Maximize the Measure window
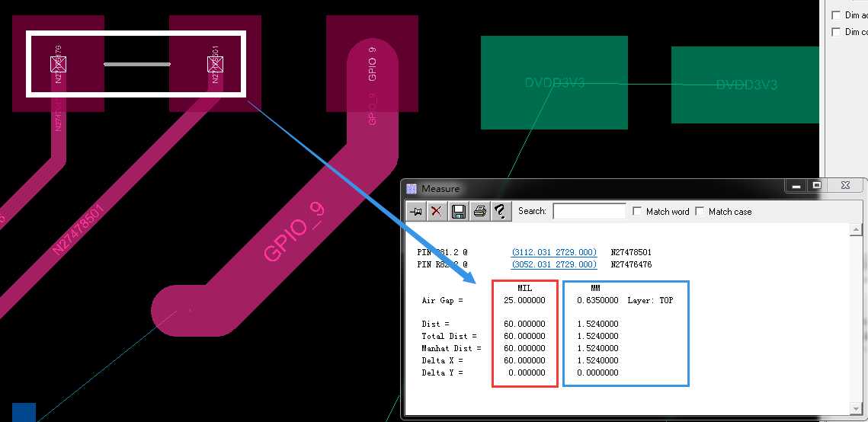This screenshot has height=422, width=868. point(817,187)
